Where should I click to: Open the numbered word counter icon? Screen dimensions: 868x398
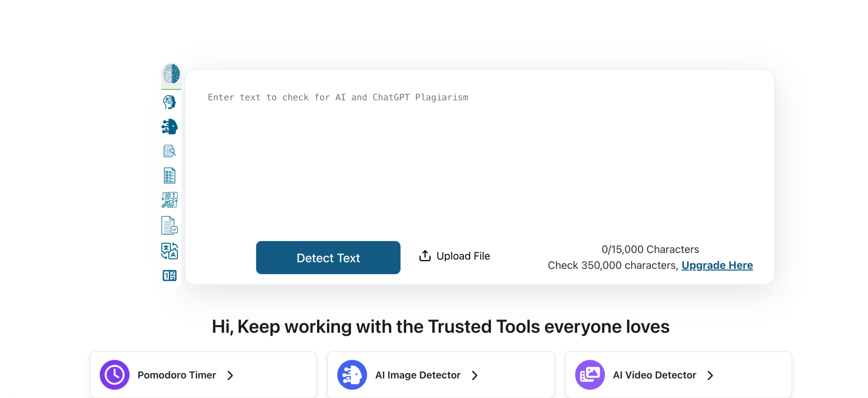click(169, 276)
